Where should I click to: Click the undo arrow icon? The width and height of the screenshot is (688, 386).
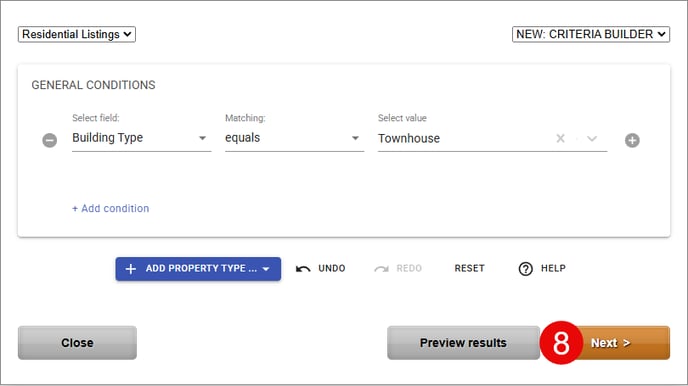(x=303, y=268)
